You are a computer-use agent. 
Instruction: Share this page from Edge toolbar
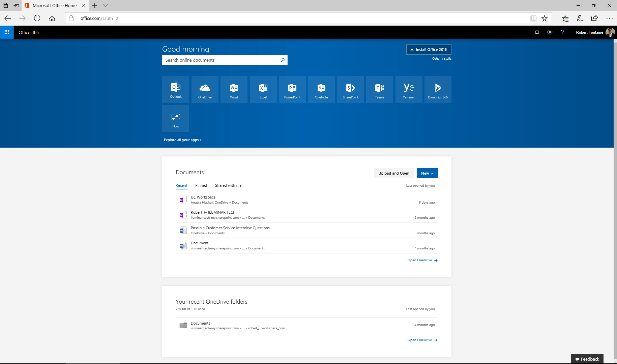[594, 18]
